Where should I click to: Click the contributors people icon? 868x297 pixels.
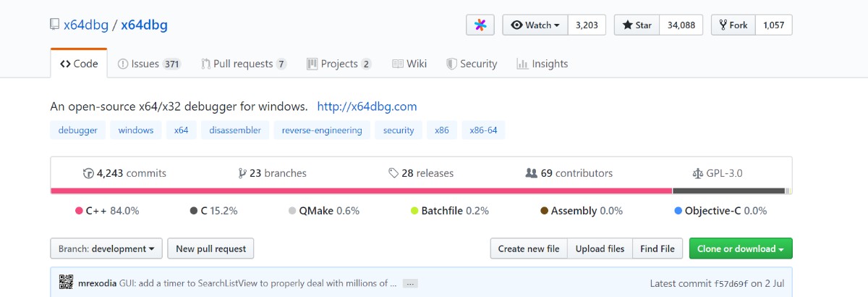click(532, 173)
